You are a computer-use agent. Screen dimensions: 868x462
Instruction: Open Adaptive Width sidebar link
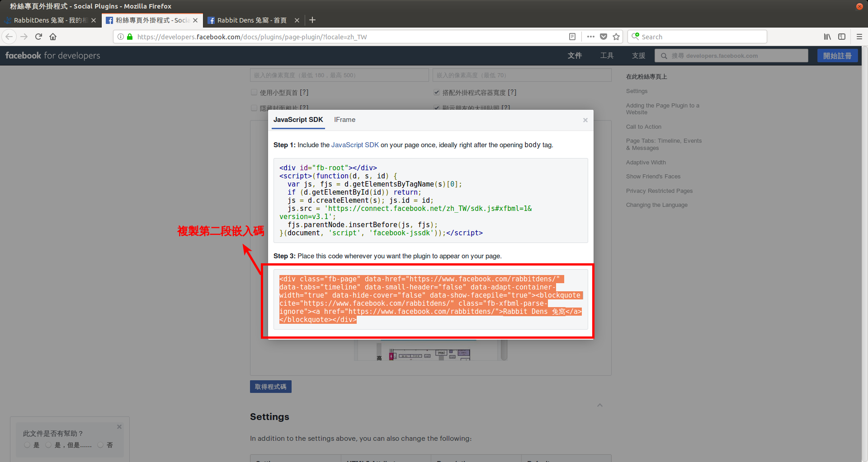click(646, 163)
